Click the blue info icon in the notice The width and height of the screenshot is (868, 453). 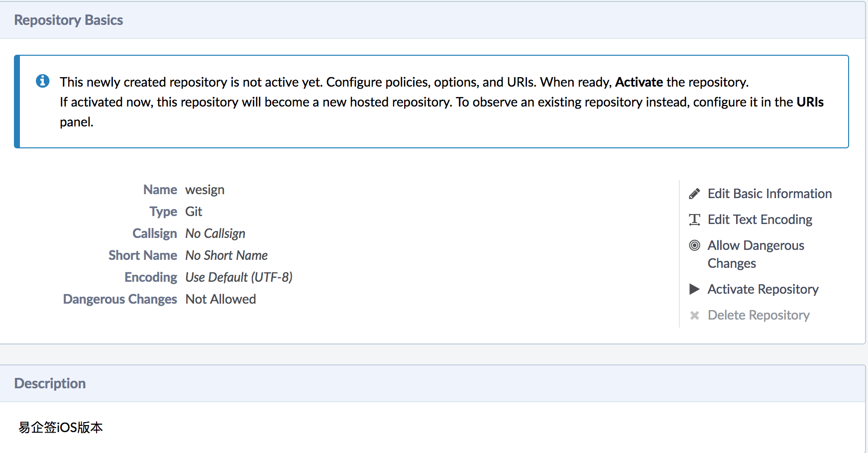(x=43, y=81)
